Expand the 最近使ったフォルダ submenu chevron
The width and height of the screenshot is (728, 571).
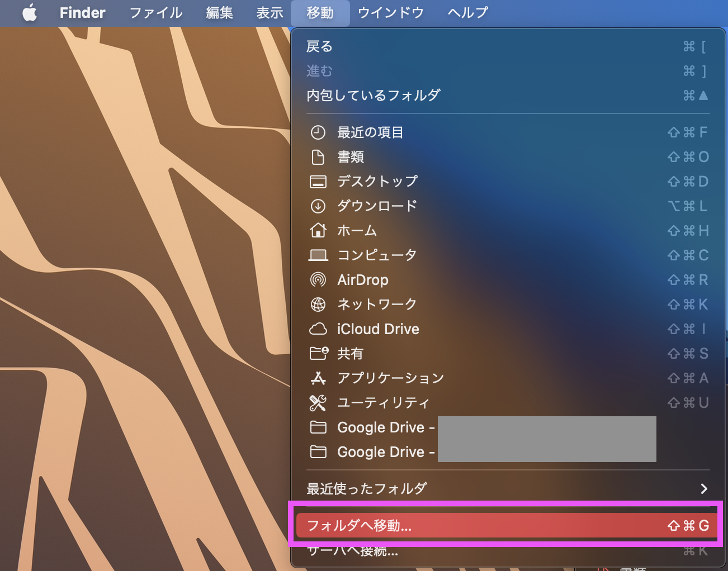[703, 488]
